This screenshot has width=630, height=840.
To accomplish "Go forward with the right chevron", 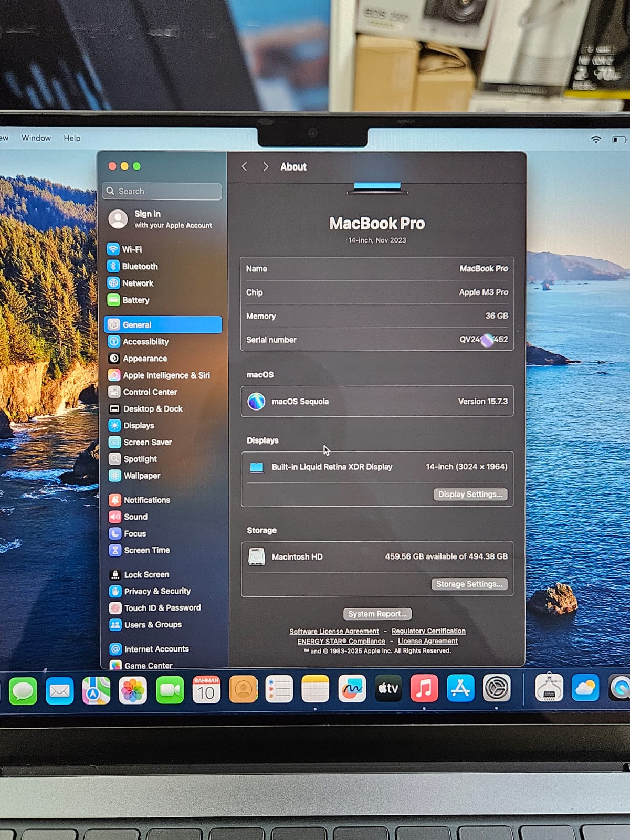I will 266,166.
